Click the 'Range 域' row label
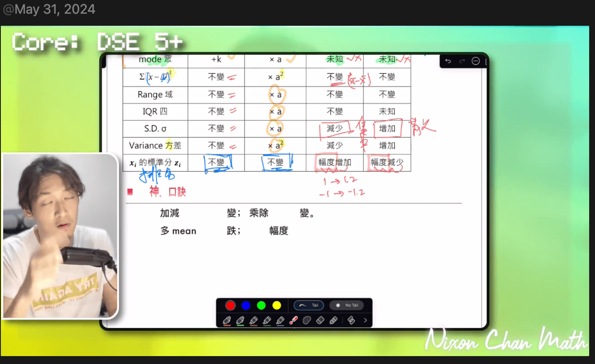The width and height of the screenshot is (595, 364). (x=155, y=94)
